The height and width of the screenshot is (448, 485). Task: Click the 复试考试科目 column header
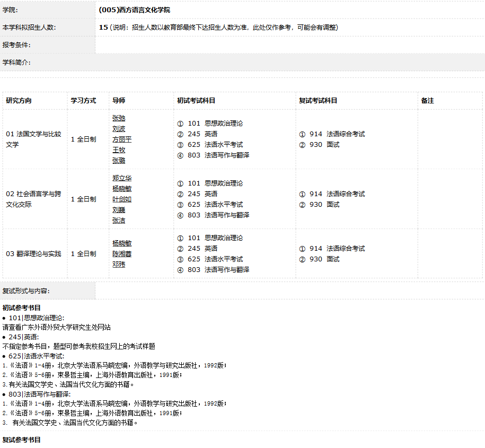click(318, 101)
